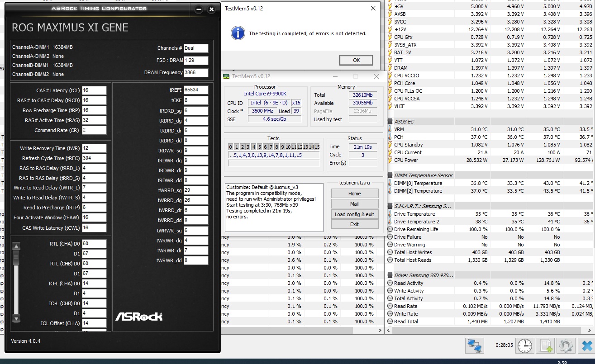This screenshot has width=595, height=364.
Task: Minimize the ASRock Timing Configurator window
Action: tap(199, 9)
